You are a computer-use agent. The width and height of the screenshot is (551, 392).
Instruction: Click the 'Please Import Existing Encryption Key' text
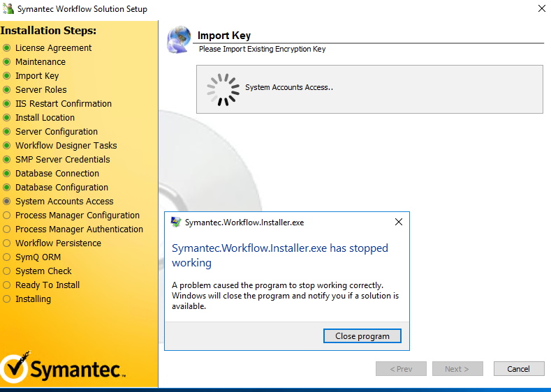click(262, 49)
